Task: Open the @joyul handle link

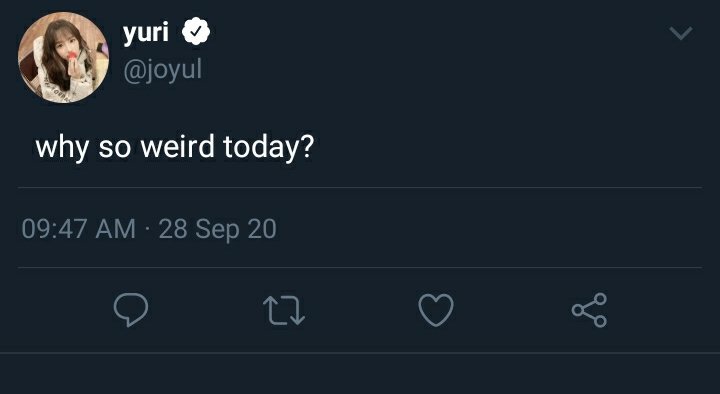Action: (x=163, y=71)
